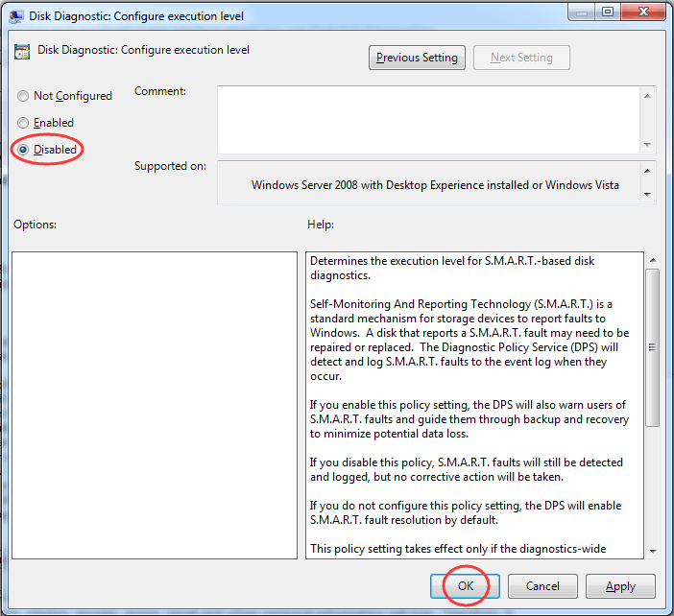674x616 pixels.
Task: Click the policy setting icon beside heading
Action: 22,52
